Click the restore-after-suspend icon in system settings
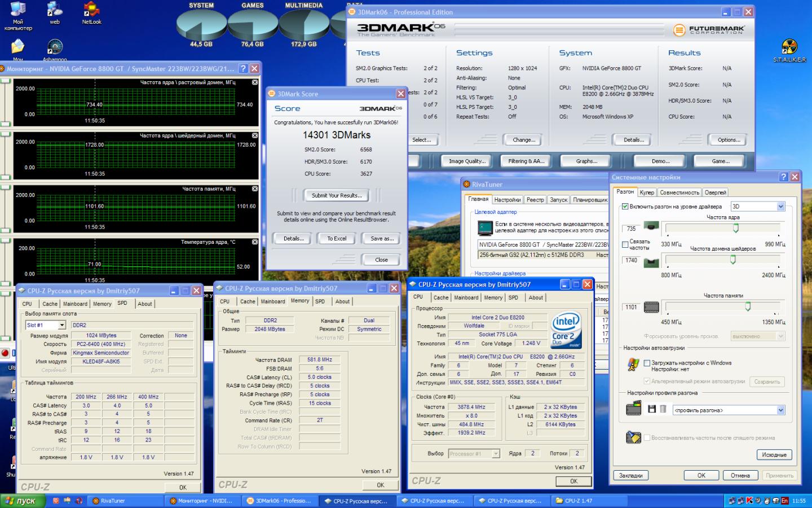The image size is (812, 508). point(633,437)
